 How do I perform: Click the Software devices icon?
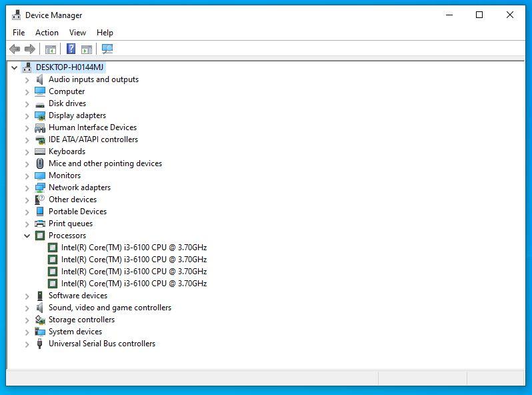(x=40, y=296)
